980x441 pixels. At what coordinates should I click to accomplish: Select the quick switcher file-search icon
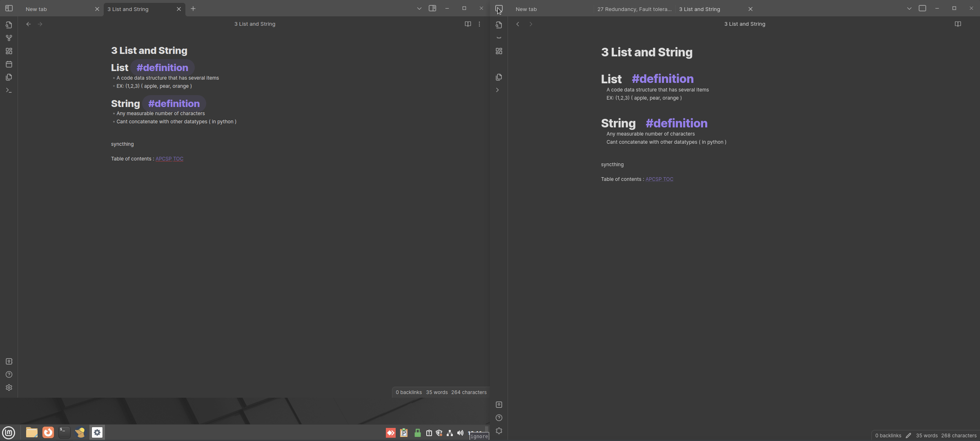[x=9, y=25]
